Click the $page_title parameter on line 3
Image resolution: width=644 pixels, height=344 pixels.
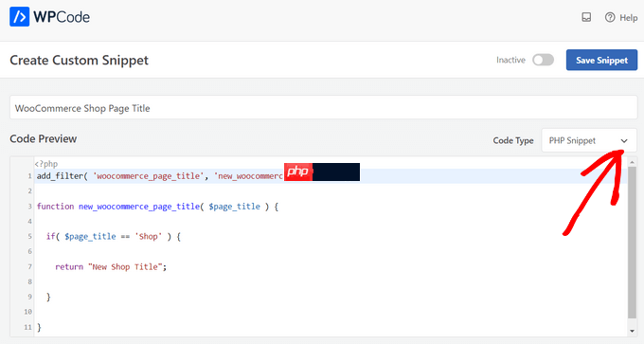pos(234,207)
